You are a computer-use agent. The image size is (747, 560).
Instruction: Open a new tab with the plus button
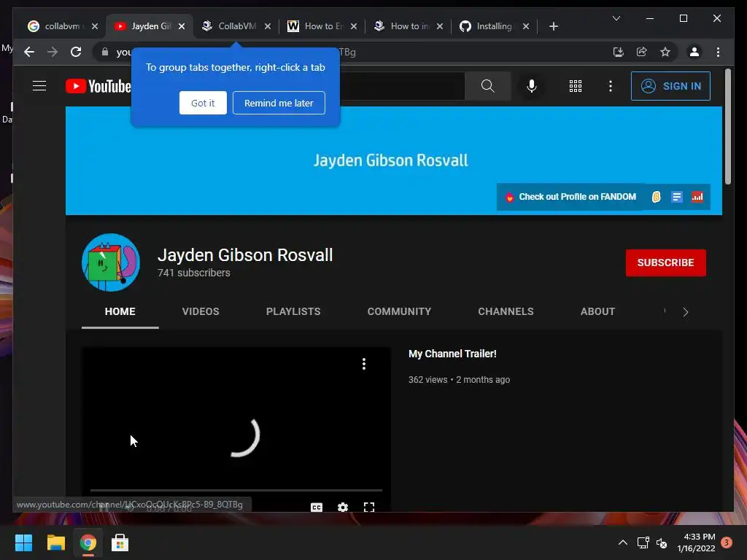[x=553, y=26]
